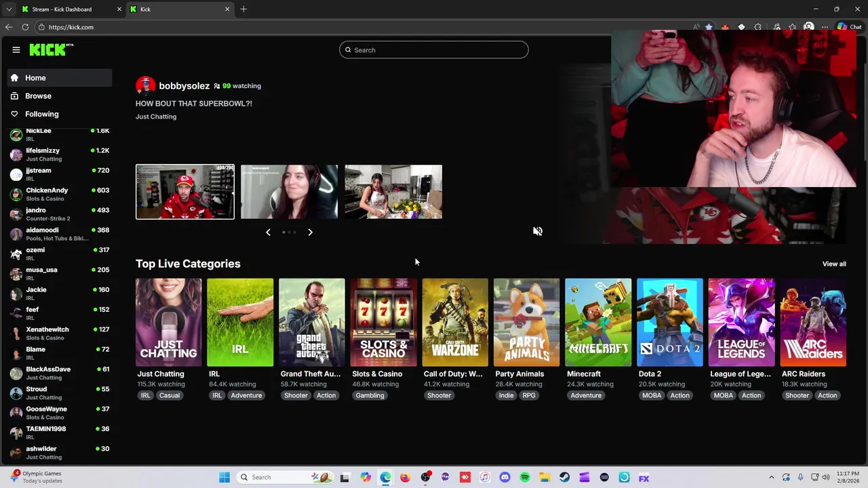Viewport: 868px width, 488px height.
Task: Open the Just Chatting category card
Action: (169, 323)
